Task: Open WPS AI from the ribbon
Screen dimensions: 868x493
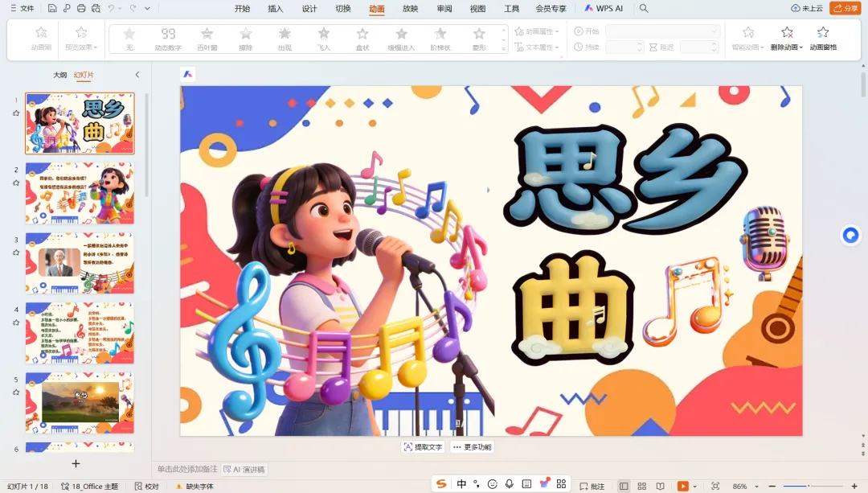Action: pos(604,8)
